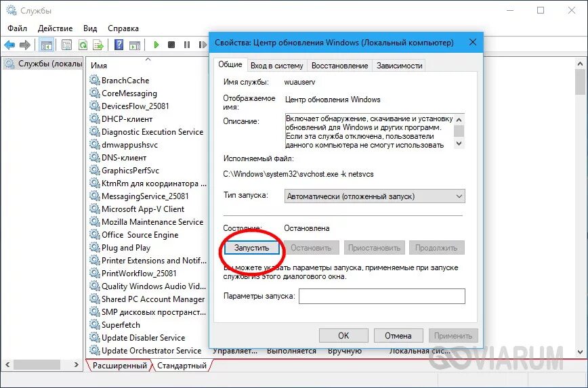588x388 pixels.
Task: Close the properties dialog with X
Action: [473, 43]
